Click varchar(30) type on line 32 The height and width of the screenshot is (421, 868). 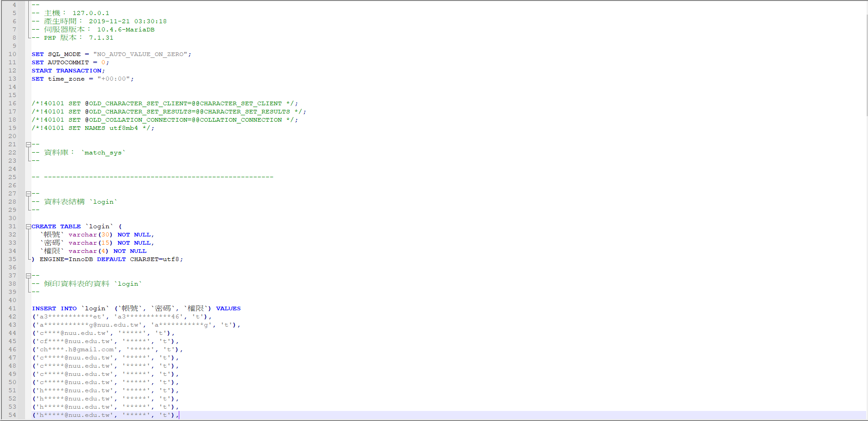[x=91, y=235]
